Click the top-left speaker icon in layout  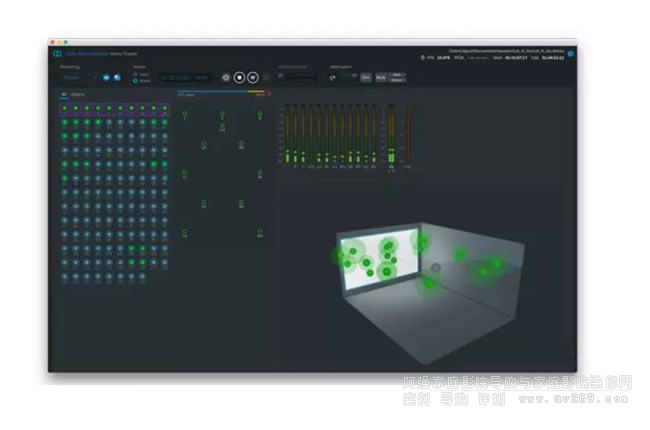click(x=184, y=112)
